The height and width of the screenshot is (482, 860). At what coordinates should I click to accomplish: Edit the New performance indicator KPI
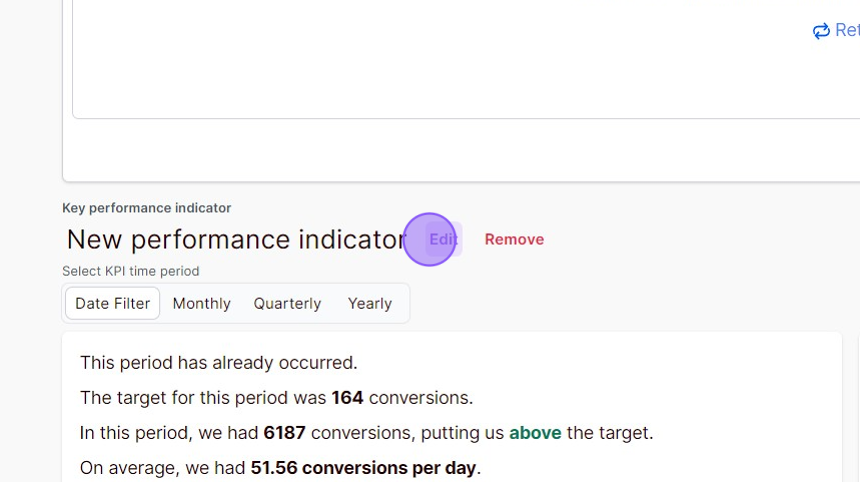(x=442, y=239)
